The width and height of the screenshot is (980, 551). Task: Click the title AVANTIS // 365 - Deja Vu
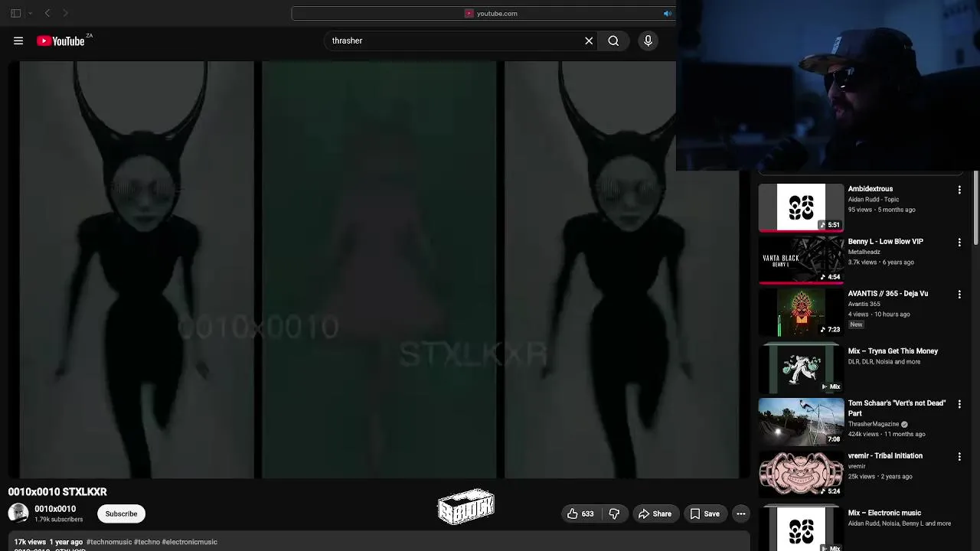(x=888, y=294)
